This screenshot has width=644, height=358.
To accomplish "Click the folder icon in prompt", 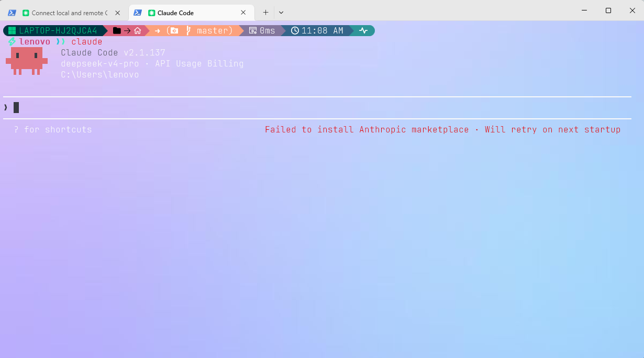I will click(x=117, y=31).
